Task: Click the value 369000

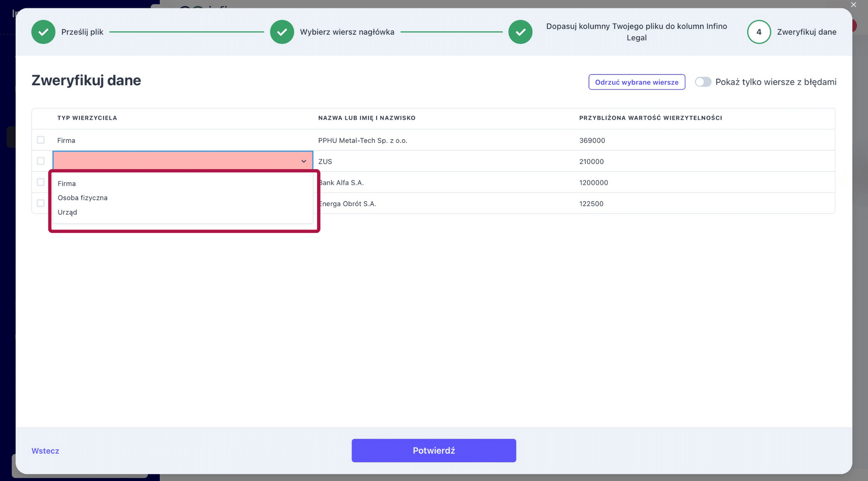Action: (592, 140)
